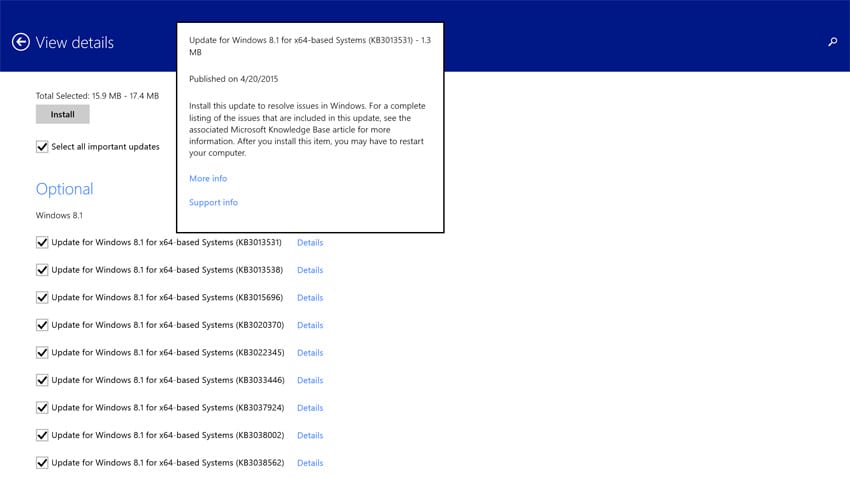Click the back arrow icon

21,42
